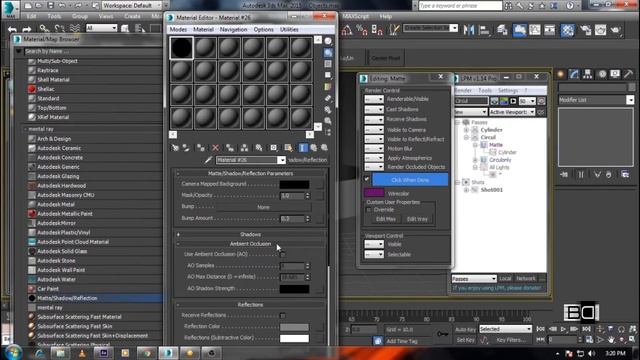This screenshot has width=640, height=360.
Task: Click the Camera Mapped Background black swatch
Action: coord(294,184)
